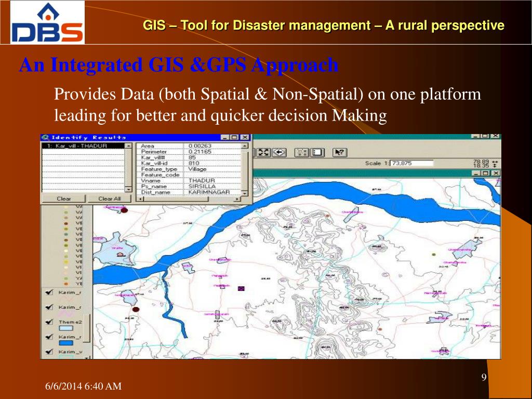Viewport: 532px width, 399px height.
Task: Click the Clear All button
Action: point(109,198)
